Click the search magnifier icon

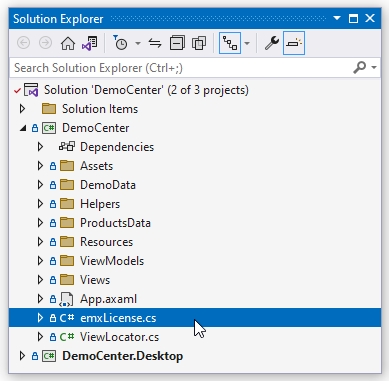[x=360, y=68]
